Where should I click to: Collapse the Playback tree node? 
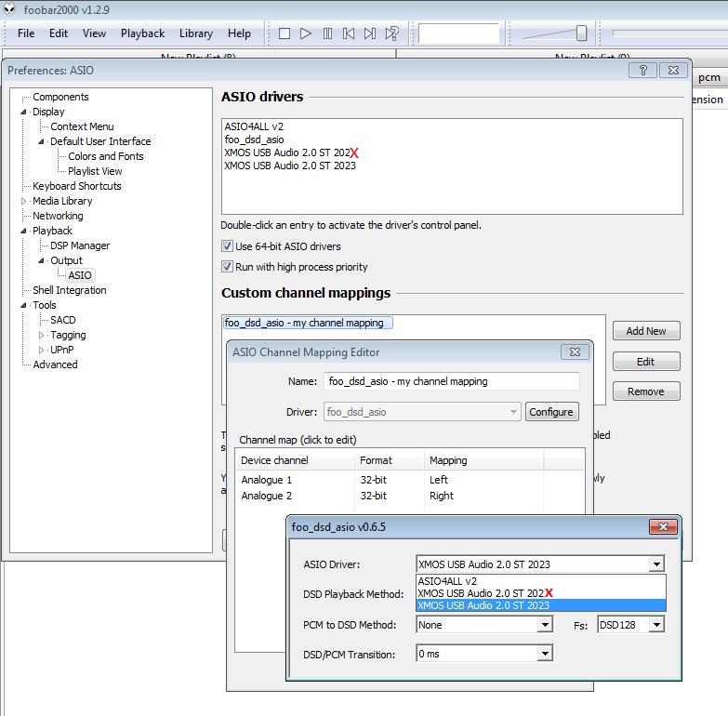[23, 231]
